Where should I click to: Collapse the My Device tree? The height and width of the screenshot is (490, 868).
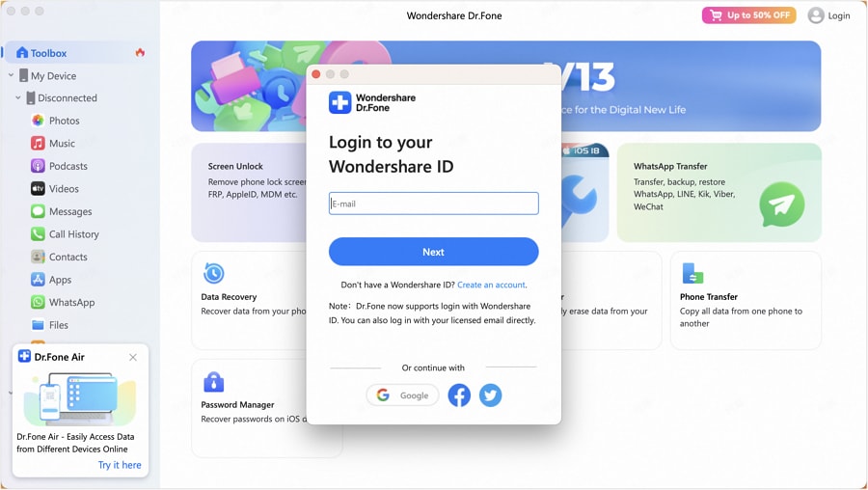tap(11, 74)
